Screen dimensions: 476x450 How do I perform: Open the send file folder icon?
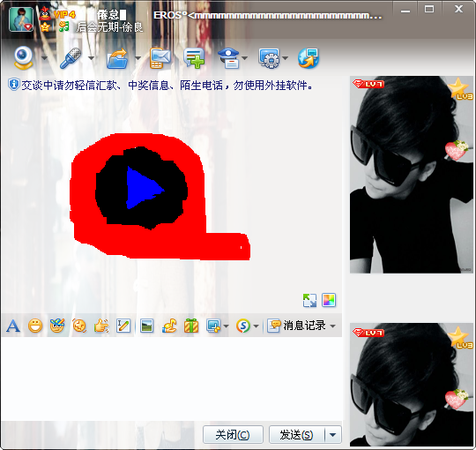(117, 58)
